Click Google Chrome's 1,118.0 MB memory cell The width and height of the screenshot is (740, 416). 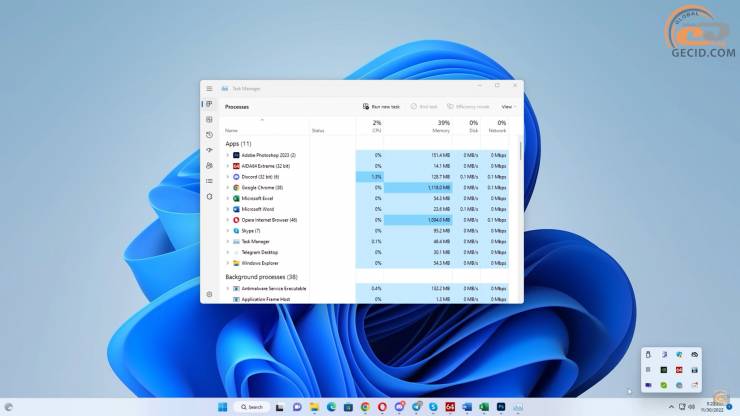(x=418, y=187)
